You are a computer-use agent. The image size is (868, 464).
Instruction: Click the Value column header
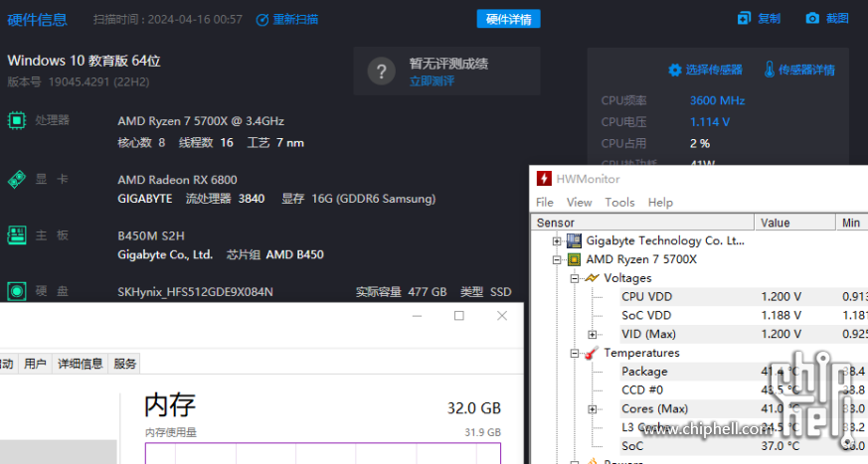pos(795,223)
